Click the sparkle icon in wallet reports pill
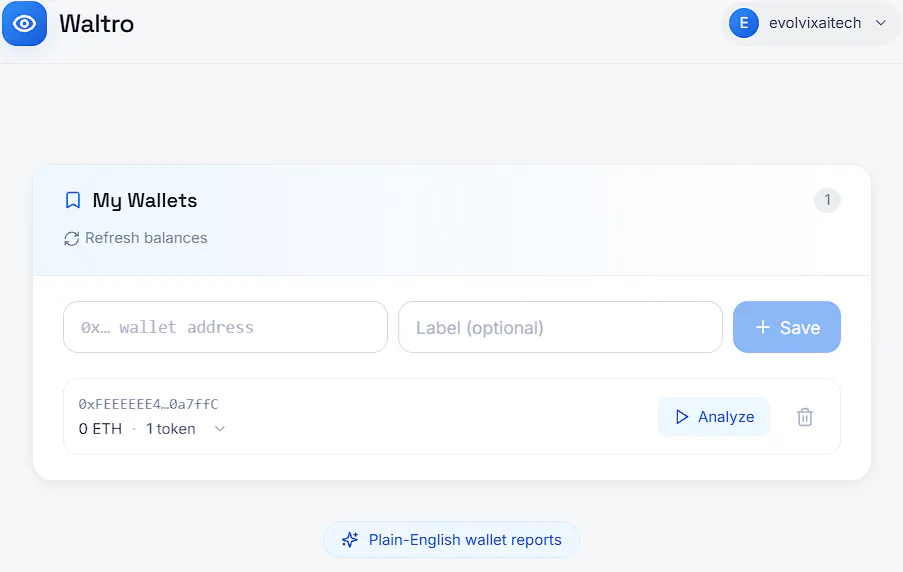The height and width of the screenshot is (572, 903). click(x=350, y=540)
